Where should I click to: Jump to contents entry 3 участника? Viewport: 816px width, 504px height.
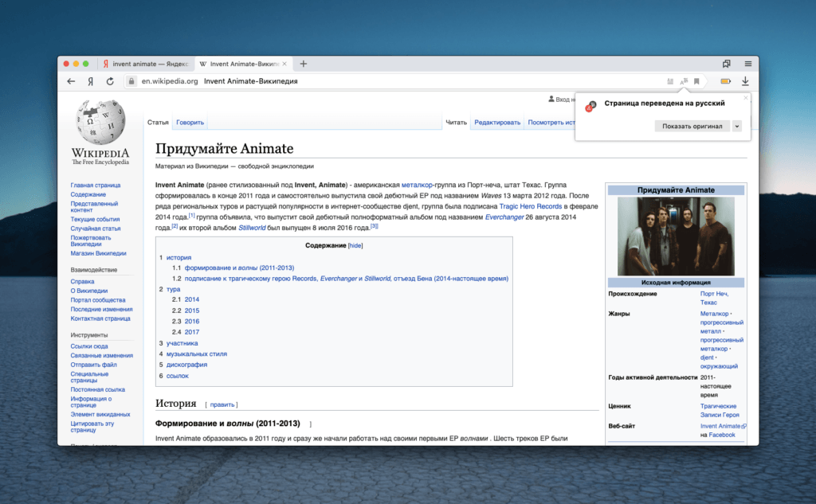[x=182, y=343]
